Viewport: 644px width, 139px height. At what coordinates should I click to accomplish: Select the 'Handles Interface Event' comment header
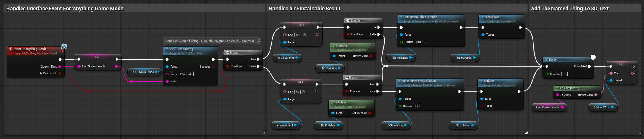tap(134, 8)
